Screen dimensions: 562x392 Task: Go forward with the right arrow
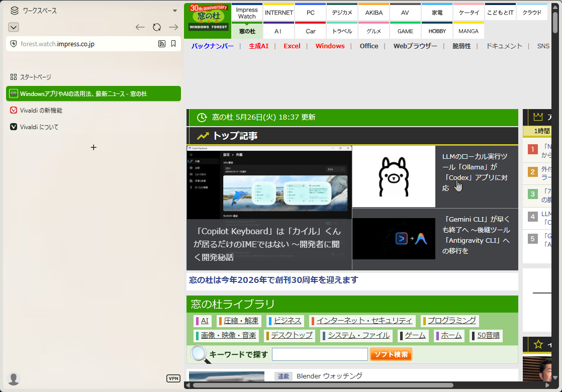(x=173, y=27)
